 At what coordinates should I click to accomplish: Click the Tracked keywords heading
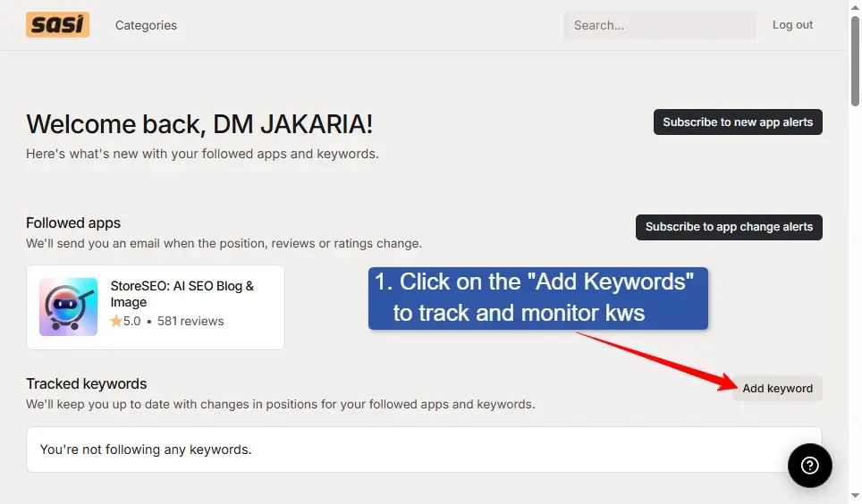(87, 383)
